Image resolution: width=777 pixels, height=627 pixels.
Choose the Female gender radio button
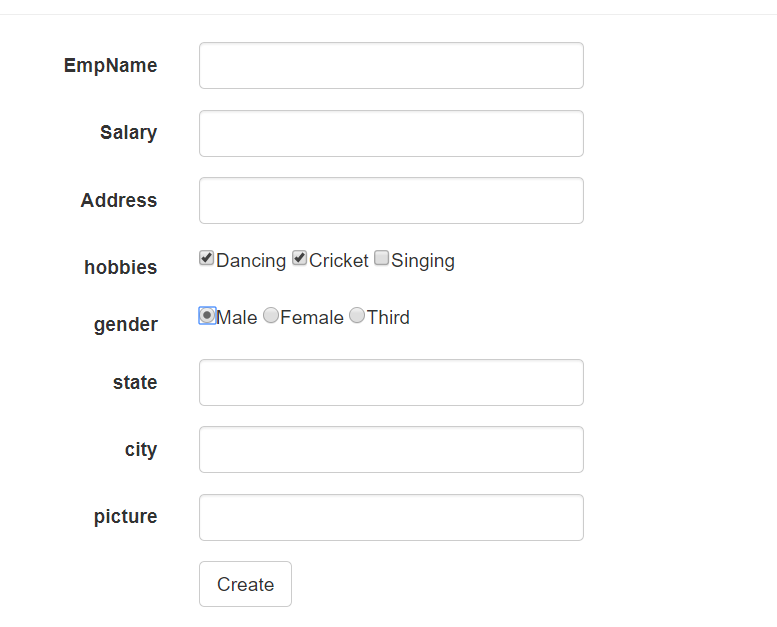[271, 316]
